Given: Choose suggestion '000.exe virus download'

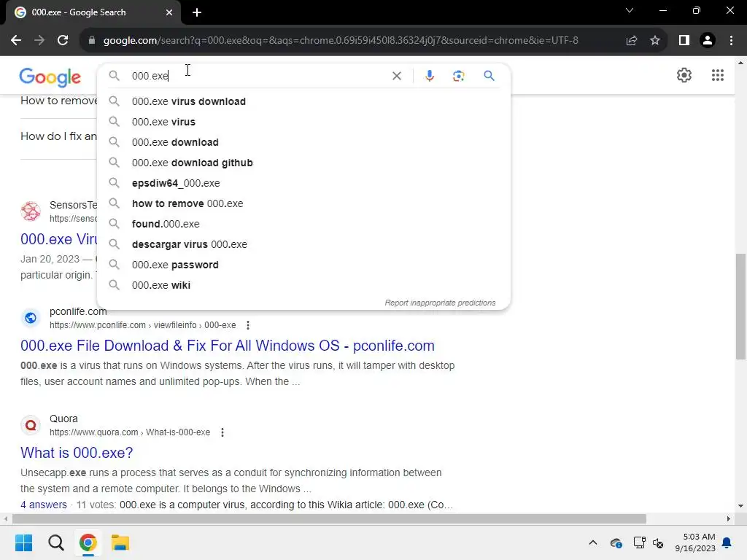Looking at the screenshot, I should point(303,101).
